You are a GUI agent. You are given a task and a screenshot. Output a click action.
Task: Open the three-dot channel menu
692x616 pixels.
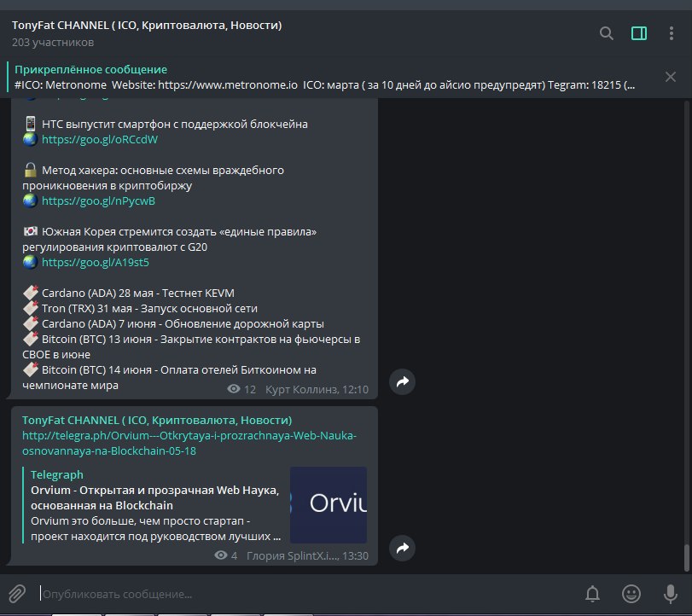coord(672,33)
